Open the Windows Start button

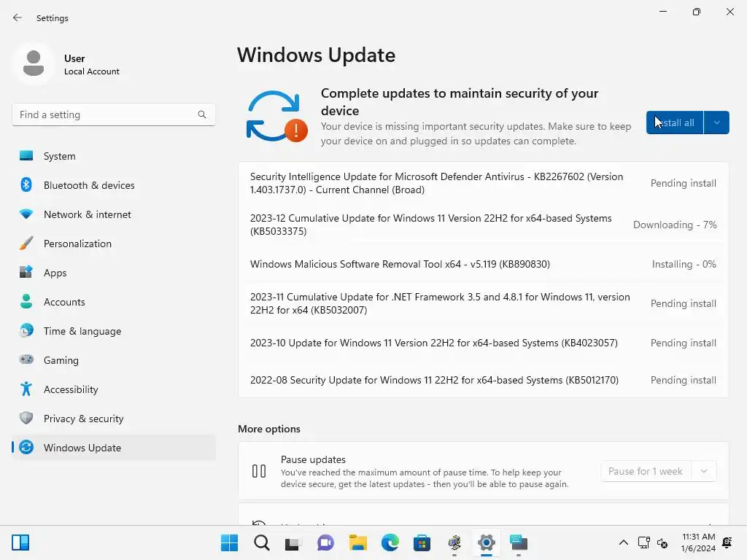(x=229, y=542)
